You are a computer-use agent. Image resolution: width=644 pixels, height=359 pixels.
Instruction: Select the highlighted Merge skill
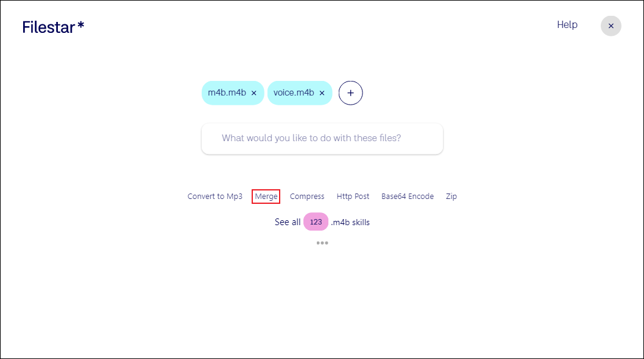[266, 196]
